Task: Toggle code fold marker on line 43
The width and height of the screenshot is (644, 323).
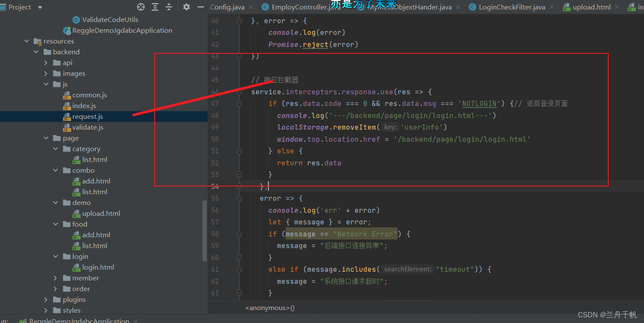Action: pyautogui.click(x=240, y=56)
